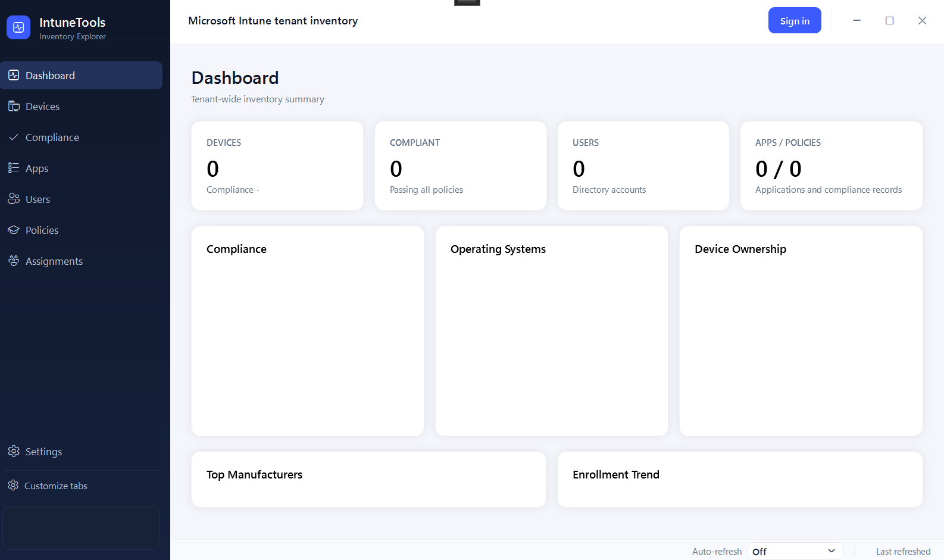Click the Dashboard pulse icon in sidebar
Image resolution: width=944 pixels, height=560 pixels.
(x=14, y=76)
